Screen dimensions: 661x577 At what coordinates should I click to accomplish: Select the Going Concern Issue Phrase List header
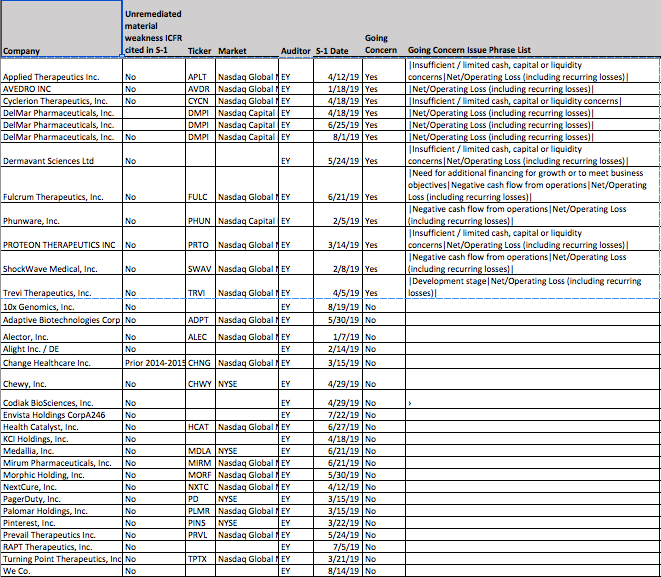533,29
